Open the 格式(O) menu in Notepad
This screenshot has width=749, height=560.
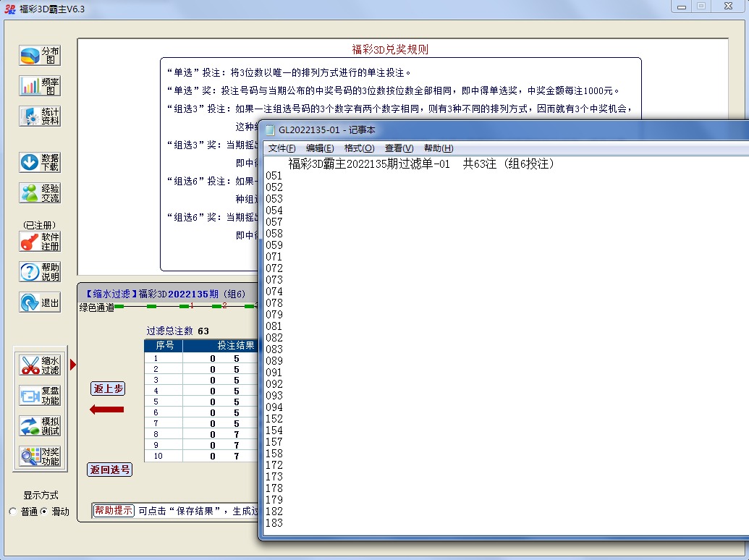pos(359,148)
